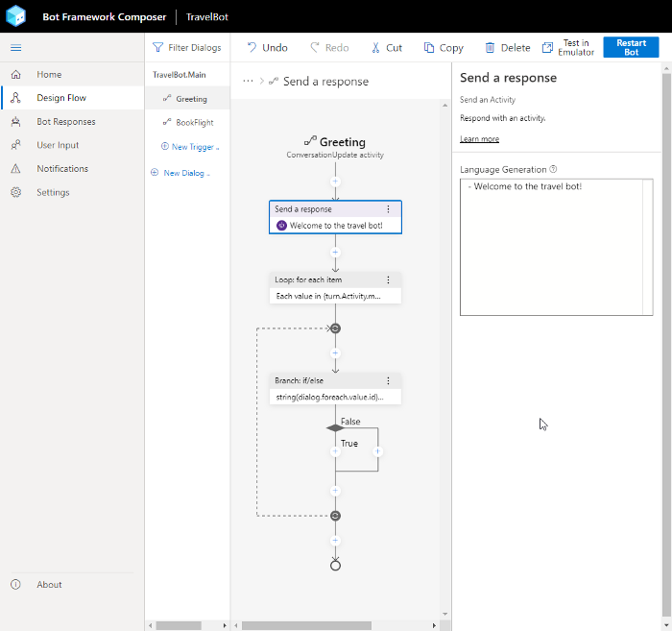Viewport: 672px width, 631px height.
Task: Click the loop end circle icon
Action: (x=336, y=516)
